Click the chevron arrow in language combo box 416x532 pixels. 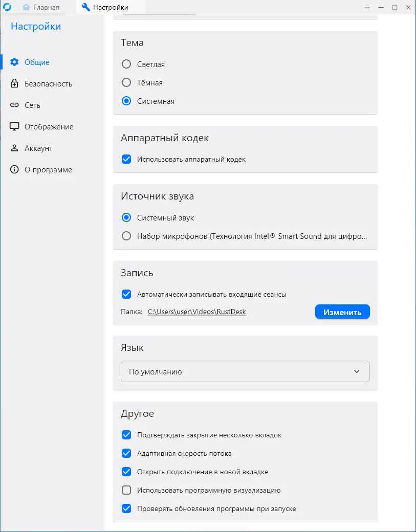click(x=357, y=372)
